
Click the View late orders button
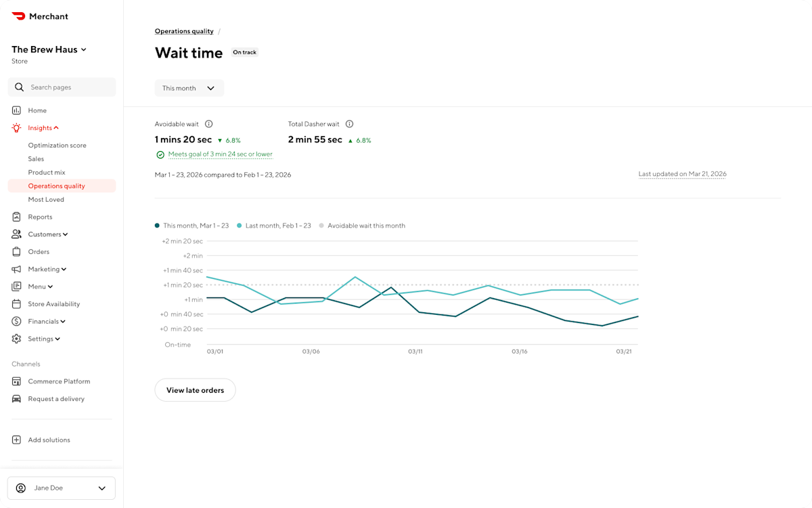[x=195, y=389]
